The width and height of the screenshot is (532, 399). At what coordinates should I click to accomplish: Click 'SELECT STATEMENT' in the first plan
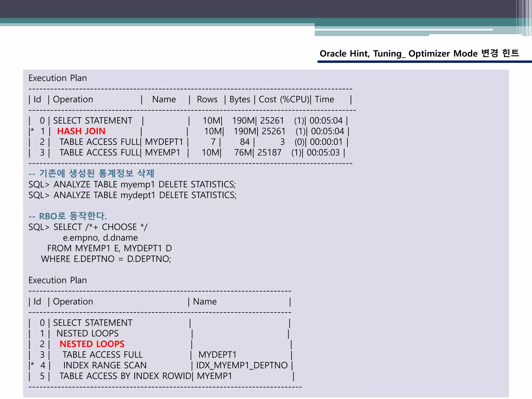pos(93,121)
